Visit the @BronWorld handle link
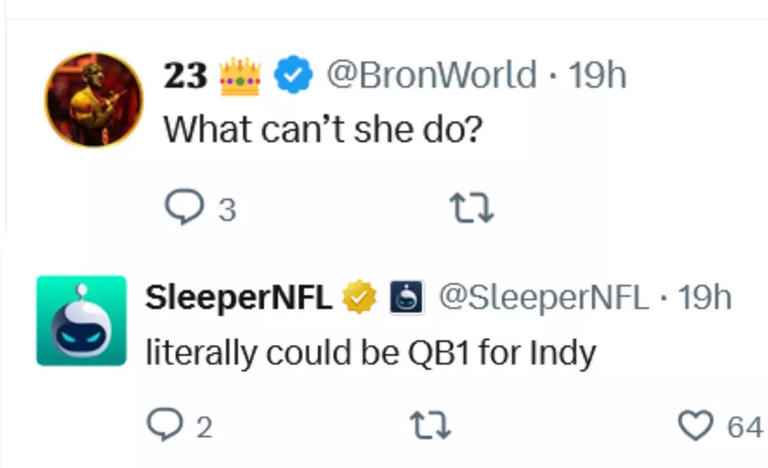The image size is (768, 468). pos(432,76)
